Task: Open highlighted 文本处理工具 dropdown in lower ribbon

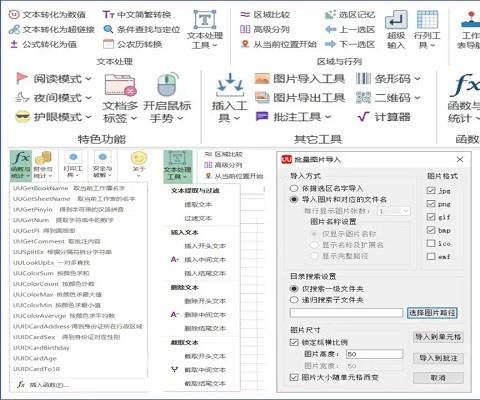Action: (x=178, y=166)
